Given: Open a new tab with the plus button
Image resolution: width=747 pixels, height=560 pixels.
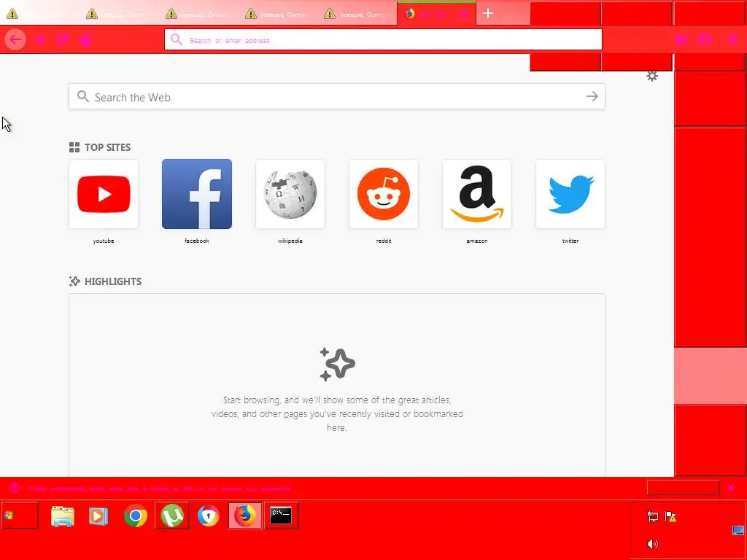Looking at the screenshot, I should tap(488, 13).
